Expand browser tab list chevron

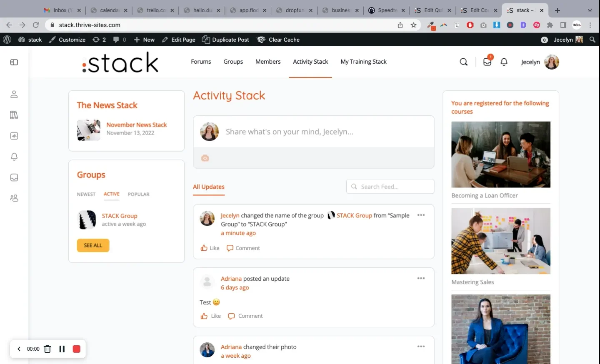pos(590,10)
